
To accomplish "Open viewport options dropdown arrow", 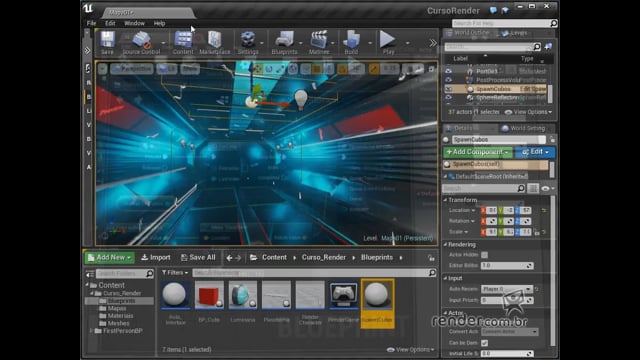I will coord(102,69).
